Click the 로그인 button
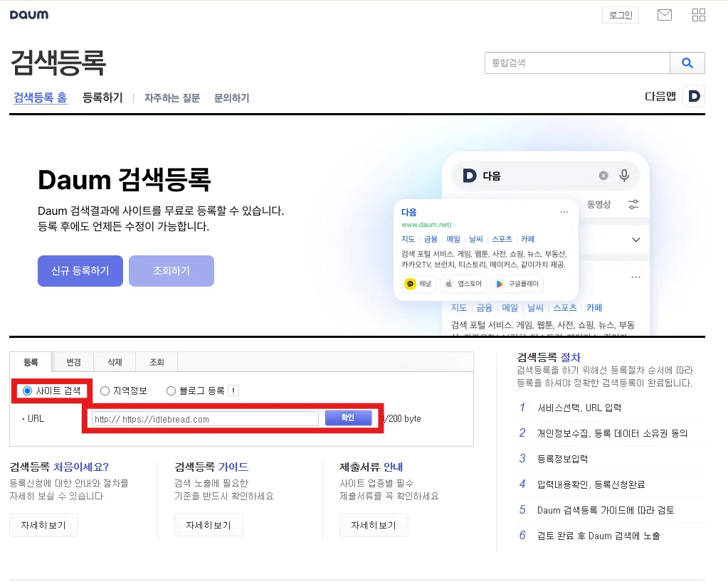Screen dimensions: 728x584 pos(621,15)
